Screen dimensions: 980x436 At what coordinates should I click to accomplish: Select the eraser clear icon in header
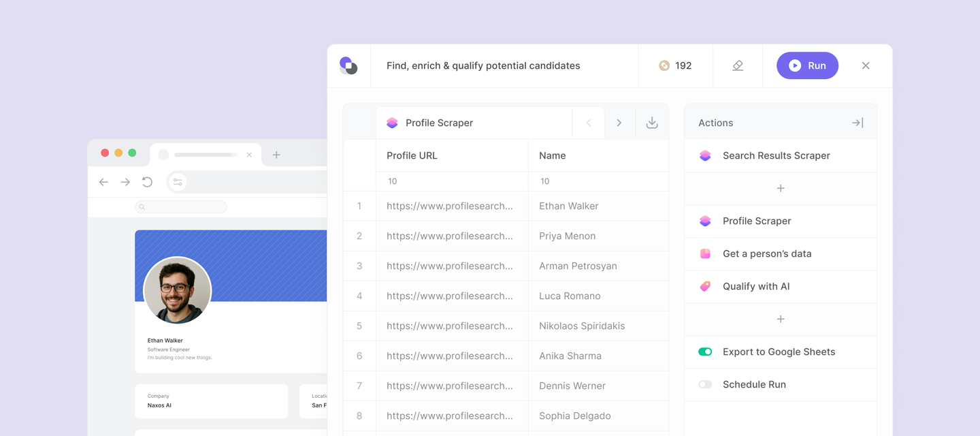[737, 65]
